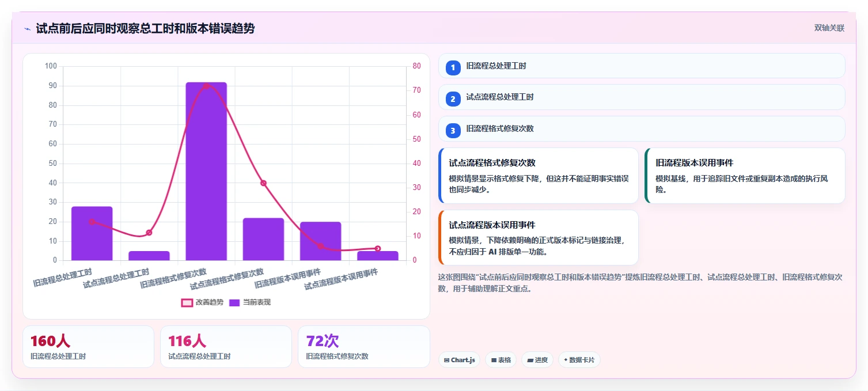
Task: Click the number 1 badge icon
Action: tap(453, 67)
